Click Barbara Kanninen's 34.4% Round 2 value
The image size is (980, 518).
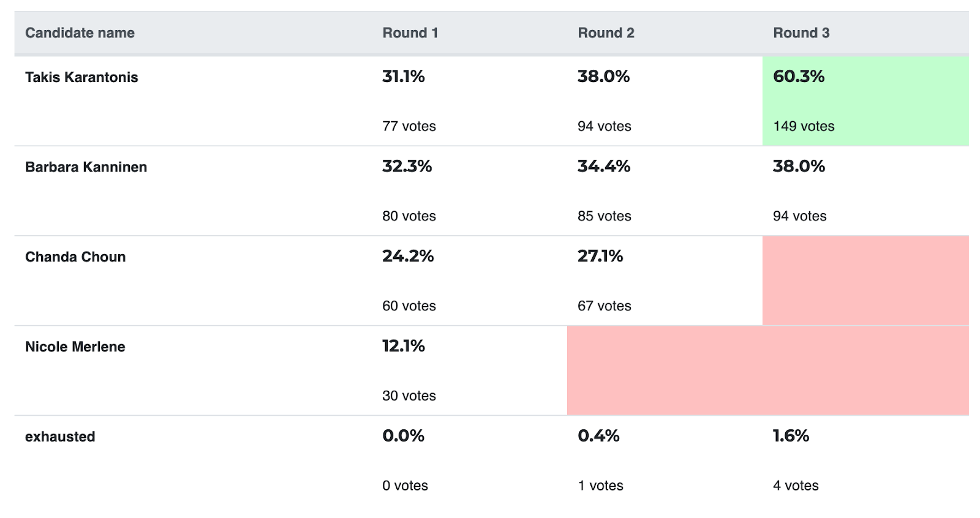click(603, 167)
